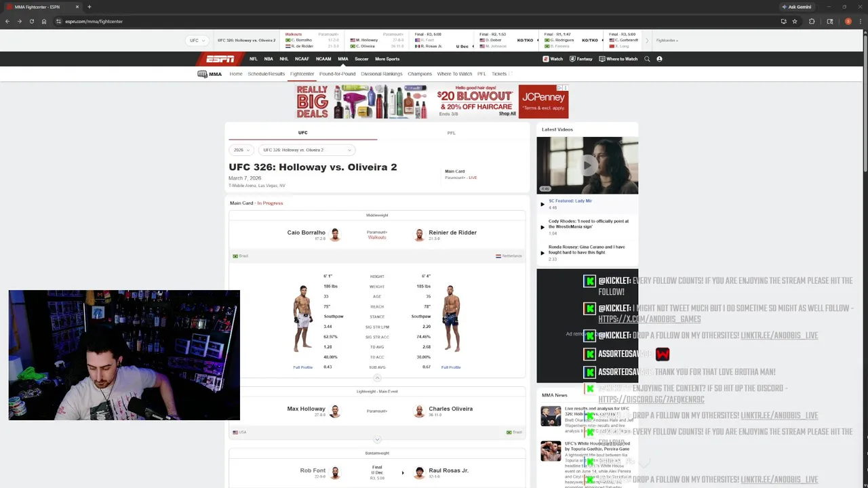Open the Champions page
This screenshot has height=488, width=868.
click(420, 74)
